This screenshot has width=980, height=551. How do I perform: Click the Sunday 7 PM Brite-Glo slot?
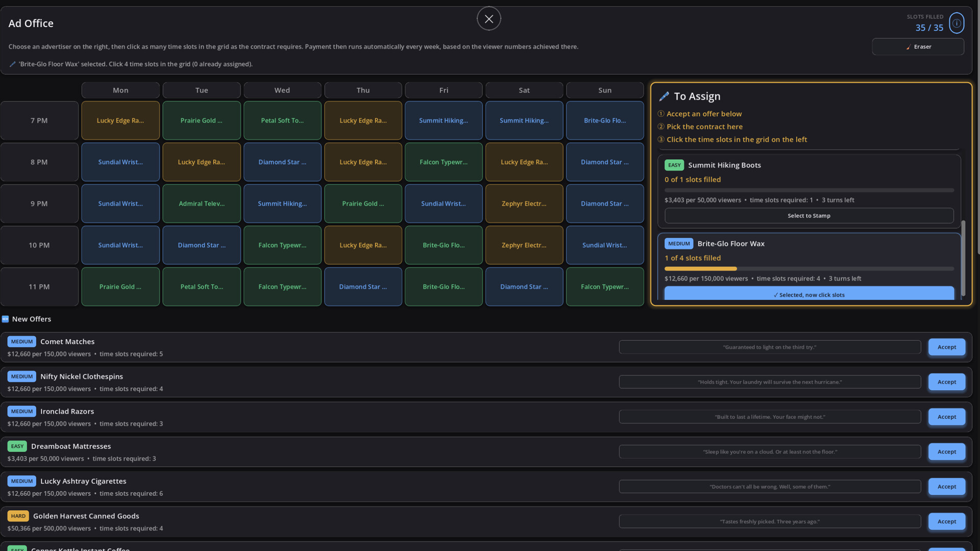tap(605, 120)
